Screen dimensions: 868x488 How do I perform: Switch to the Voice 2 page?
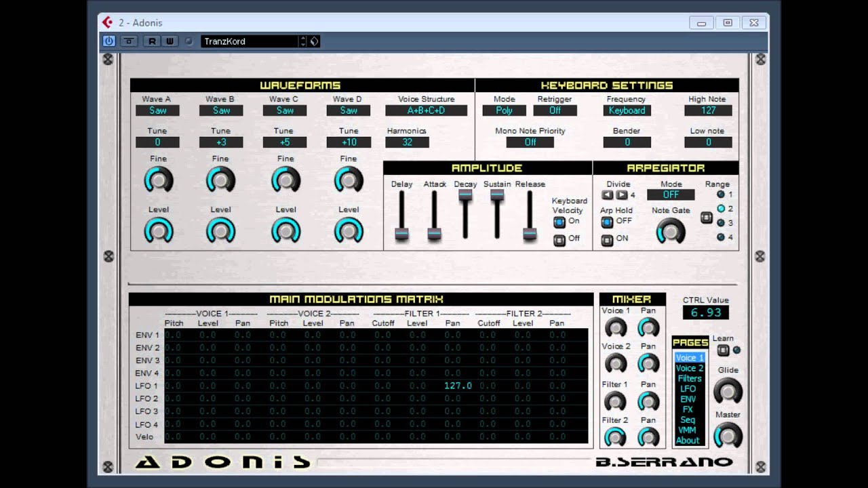[690, 368]
